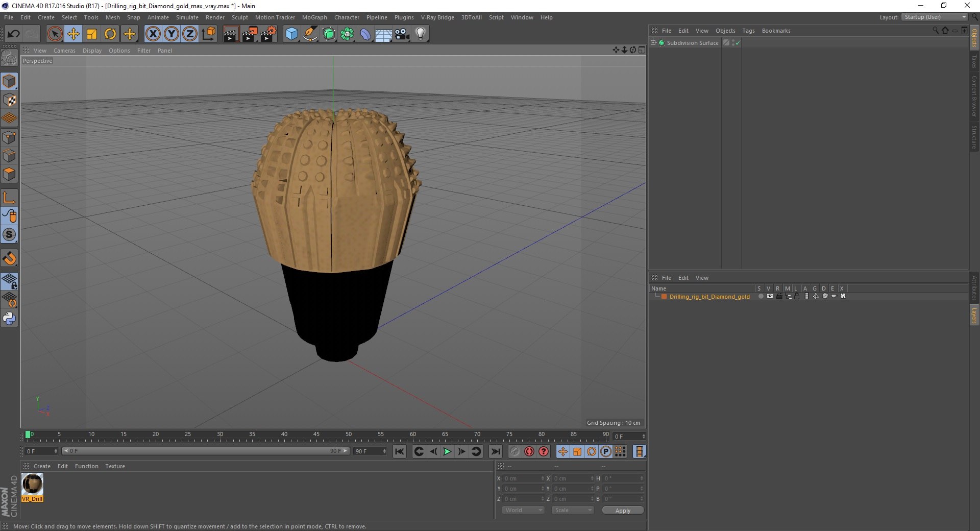This screenshot has height=531, width=980.
Task: Play the animation forwards
Action: pos(447,451)
